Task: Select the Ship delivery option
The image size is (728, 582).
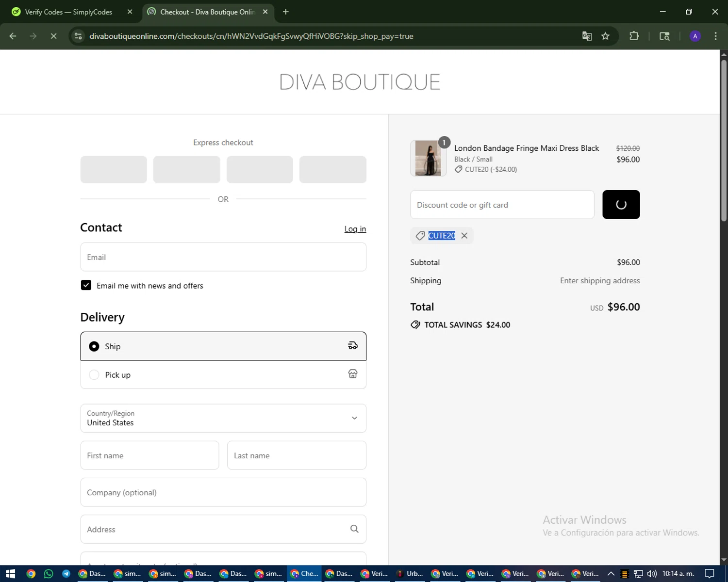Action: pos(94,346)
